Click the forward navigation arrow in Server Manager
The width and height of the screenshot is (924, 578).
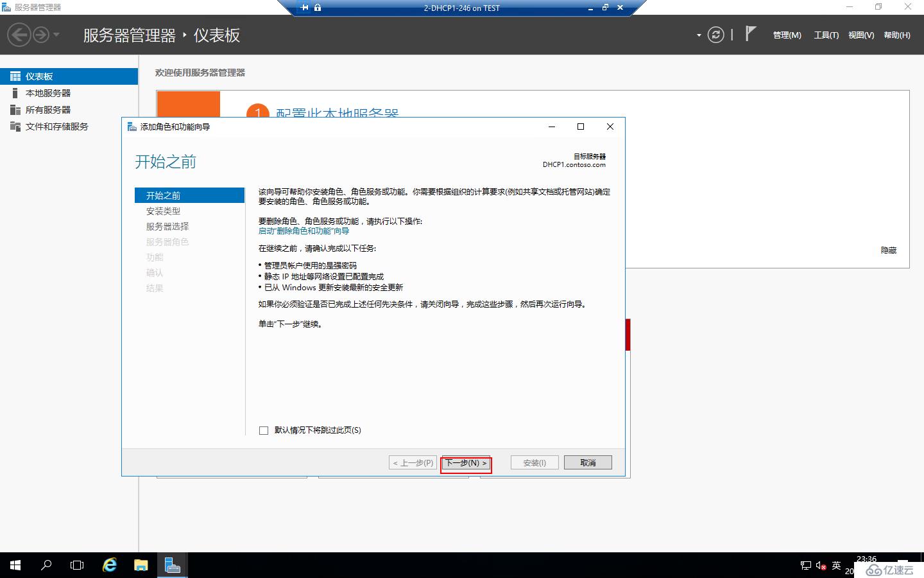tap(41, 35)
